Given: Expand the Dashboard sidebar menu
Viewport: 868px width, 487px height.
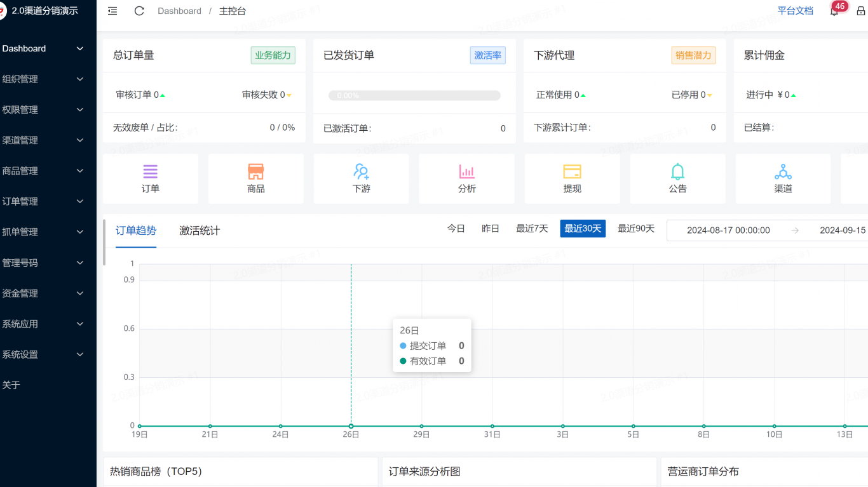Looking at the screenshot, I should 48,49.
